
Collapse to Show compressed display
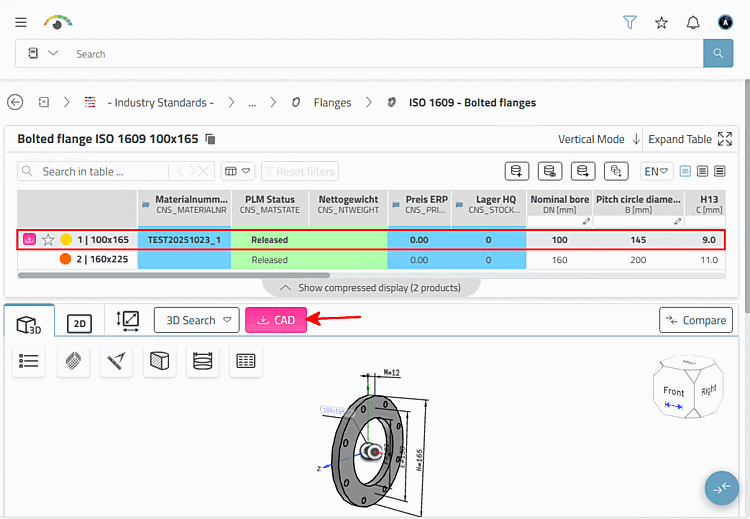point(371,287)
